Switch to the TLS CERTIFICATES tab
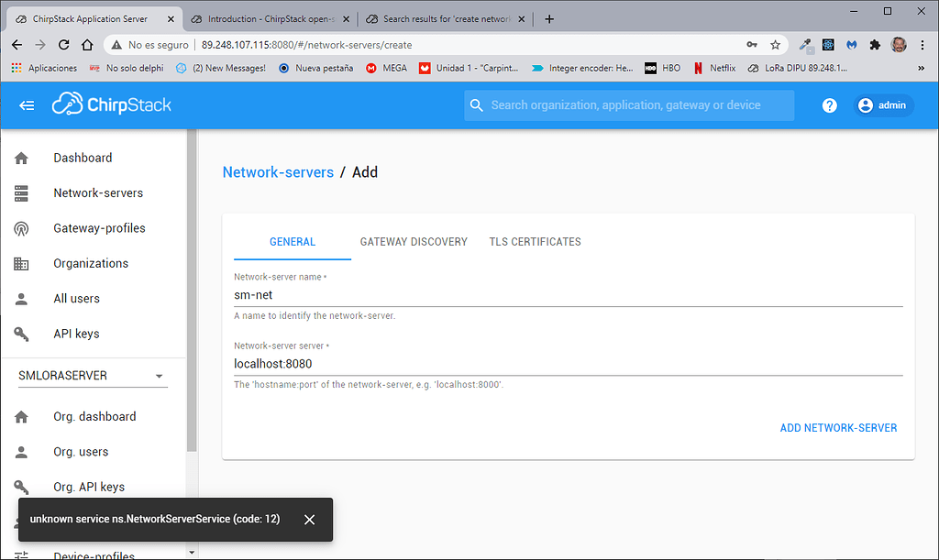Image resolution: width=939 pixels, height=560 pixels. pos(535,241)
